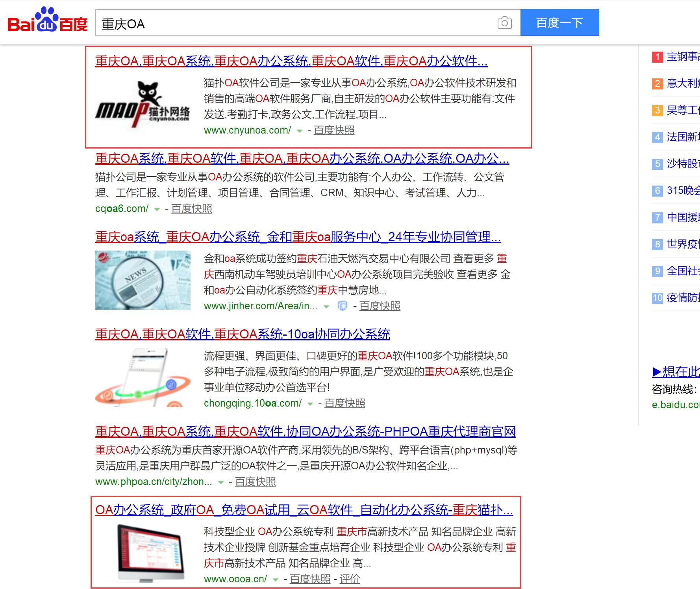Open the OA办公系统_政府OA result title
Image resolution: width=700 pixels, height=589 pixels.
pyautogui.click(x=304, y=510)
